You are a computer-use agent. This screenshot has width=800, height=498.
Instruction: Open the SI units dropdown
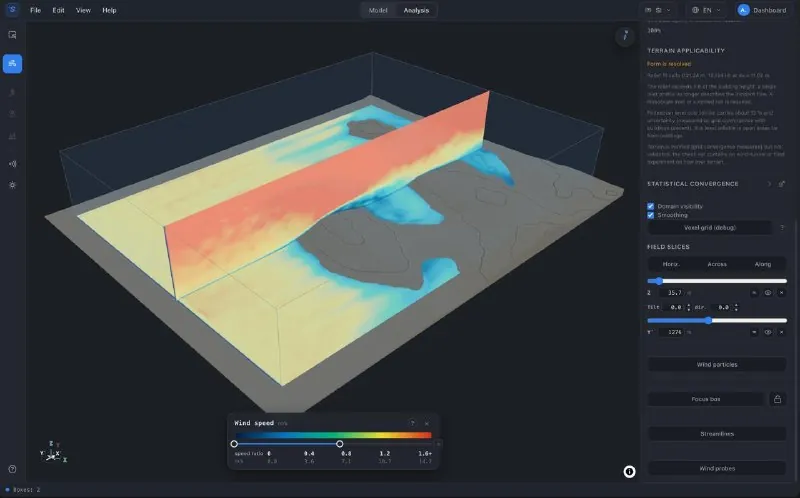[657, 10]
